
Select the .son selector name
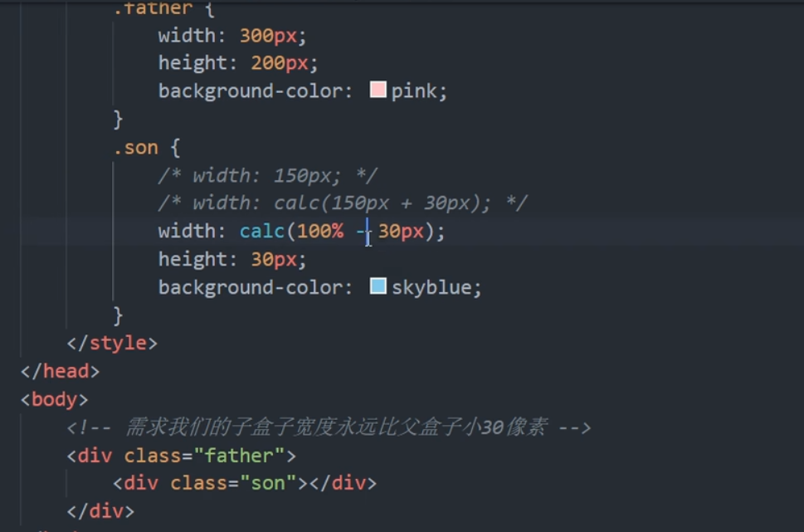tap(136, 148)
